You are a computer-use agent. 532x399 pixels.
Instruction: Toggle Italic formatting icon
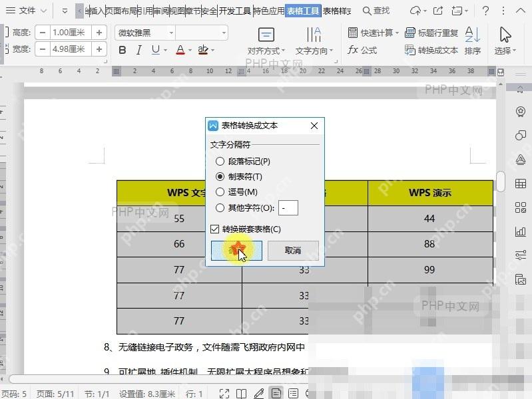(x=138, y=50)
